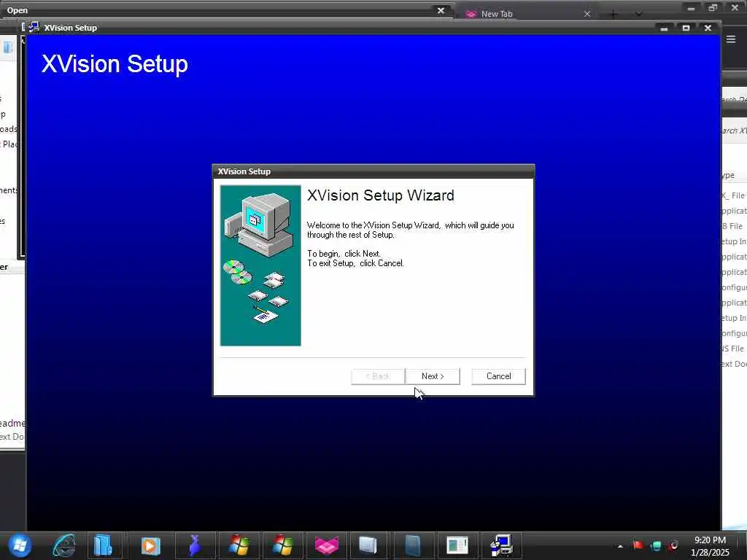The image size is (747, 560).
Task: Launch Internet Explorer from the taskbar
Action: click(x=64, y=545)
